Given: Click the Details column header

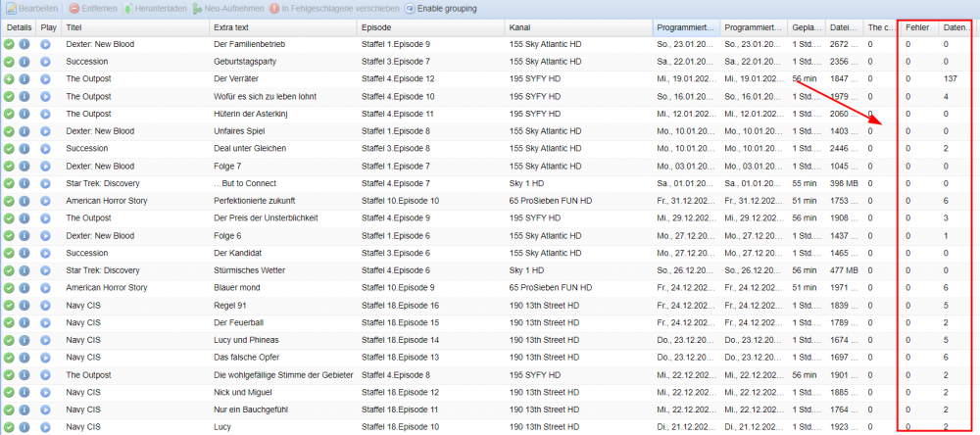Looking at the screenshot, I should [19, 27].
